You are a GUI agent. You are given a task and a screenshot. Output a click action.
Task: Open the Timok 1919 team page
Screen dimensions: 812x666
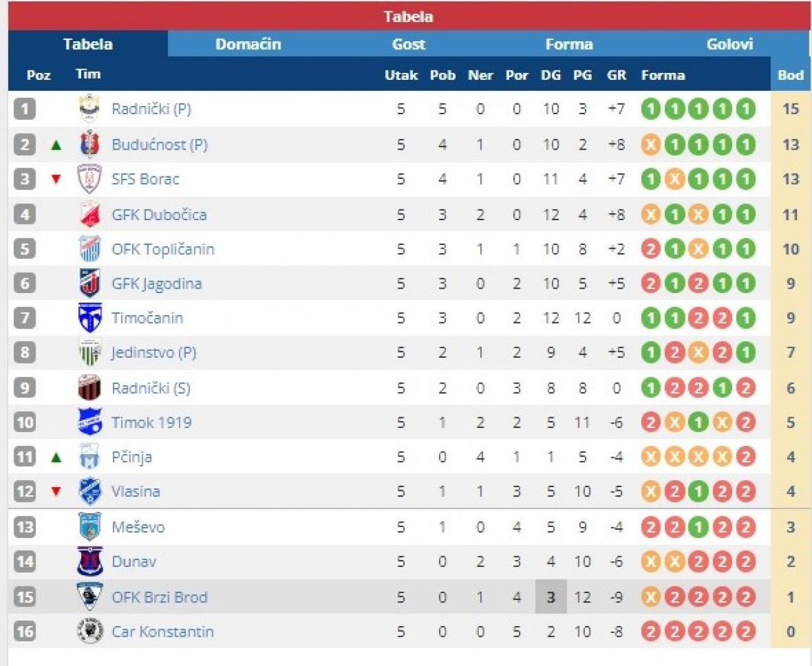(152, 422)
